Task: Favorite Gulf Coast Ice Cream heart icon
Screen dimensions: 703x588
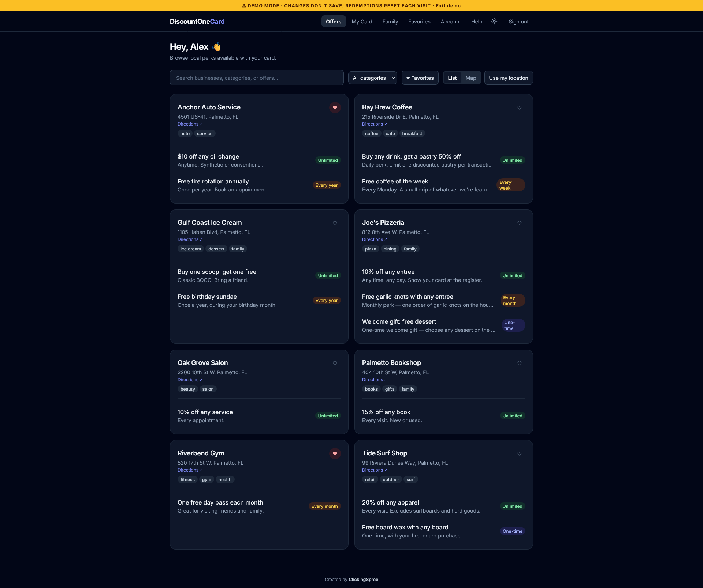Action: tap(335, 223)
